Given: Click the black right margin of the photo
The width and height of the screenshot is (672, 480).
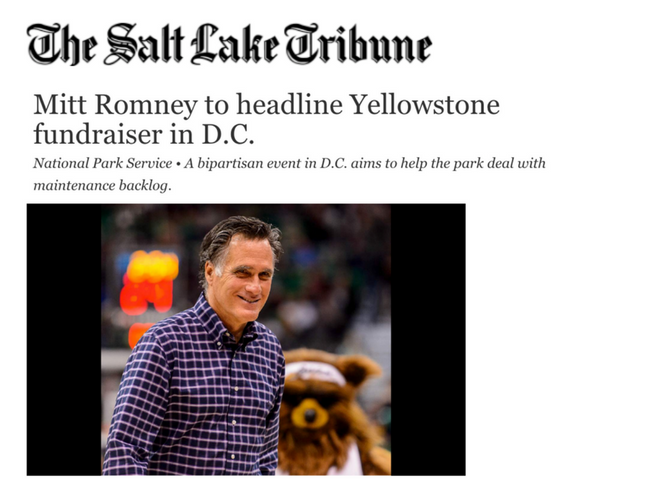Looking at the screenshot, I should pos(428,339).
